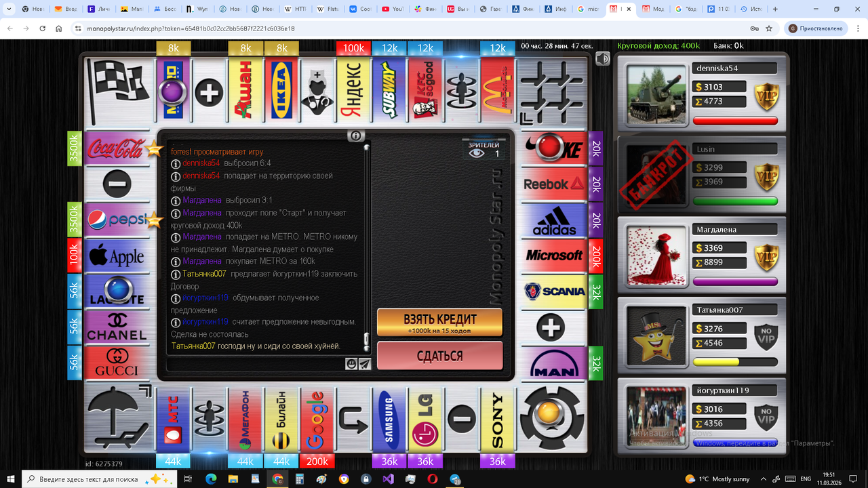Click Магдалена's purple timer bar

735,281
